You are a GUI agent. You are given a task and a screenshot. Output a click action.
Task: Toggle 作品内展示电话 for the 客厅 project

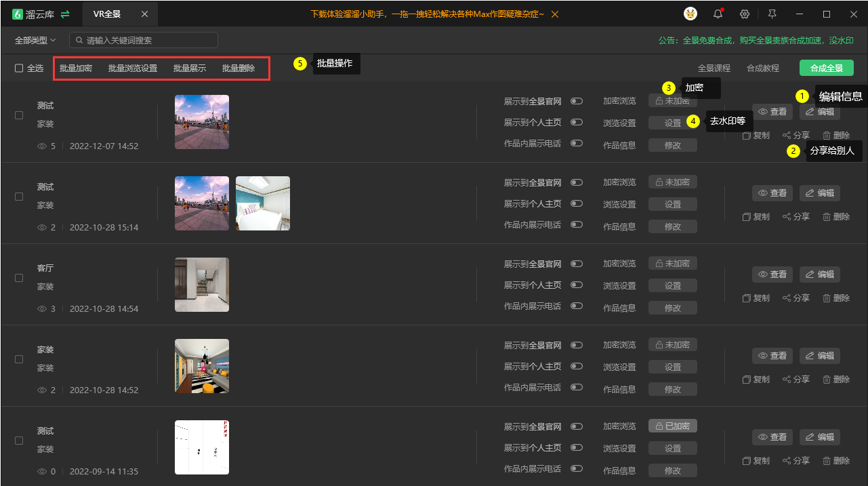(x=577, y=306)
